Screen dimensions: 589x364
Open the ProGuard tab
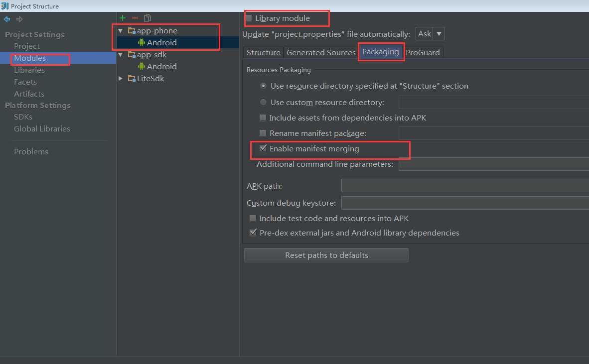pos(423,53)
